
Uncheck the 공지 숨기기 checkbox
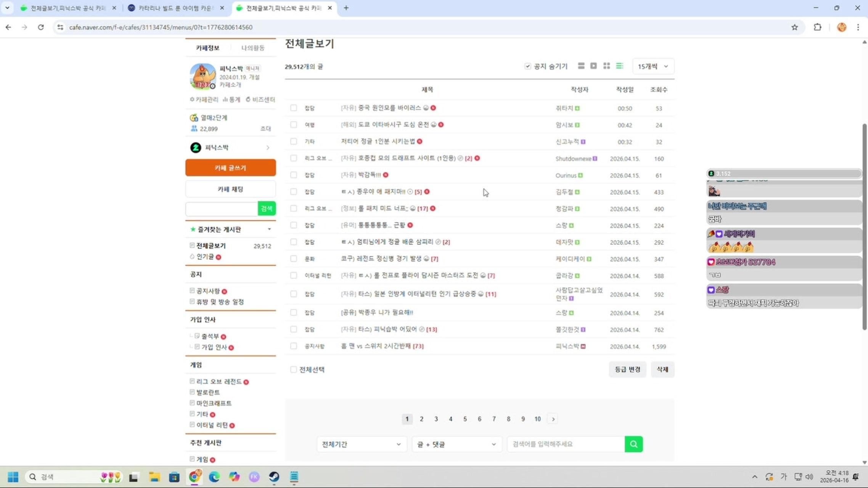pos(527,66)
